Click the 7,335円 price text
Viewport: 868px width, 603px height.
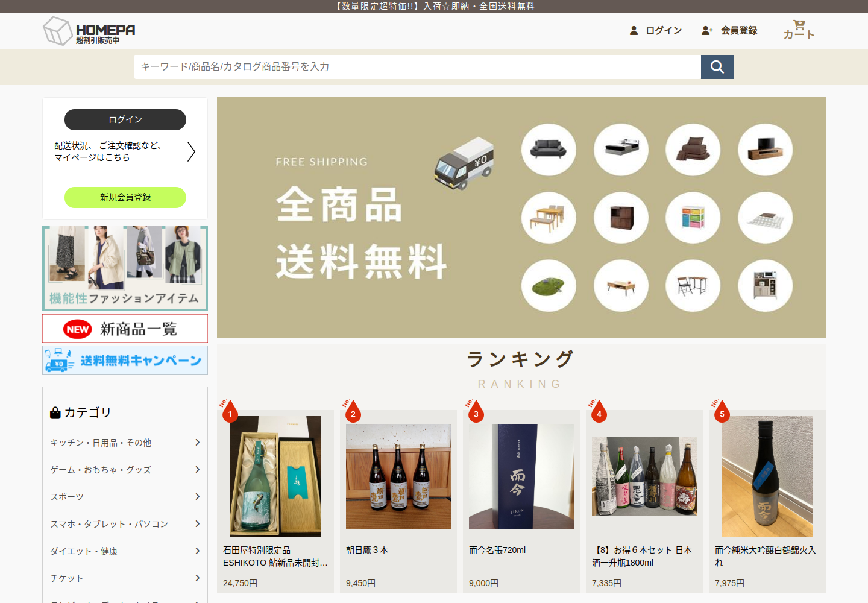pyautogui.click(x=606, y=583)
